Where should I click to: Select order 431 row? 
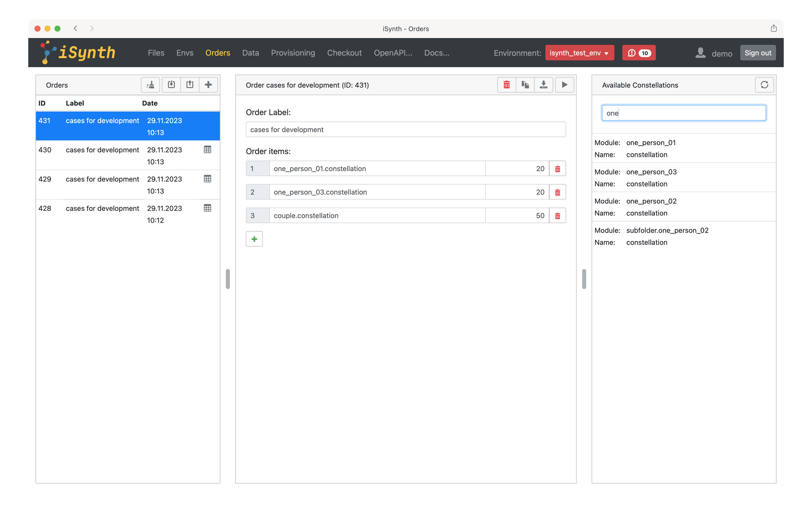coord(128,126)
